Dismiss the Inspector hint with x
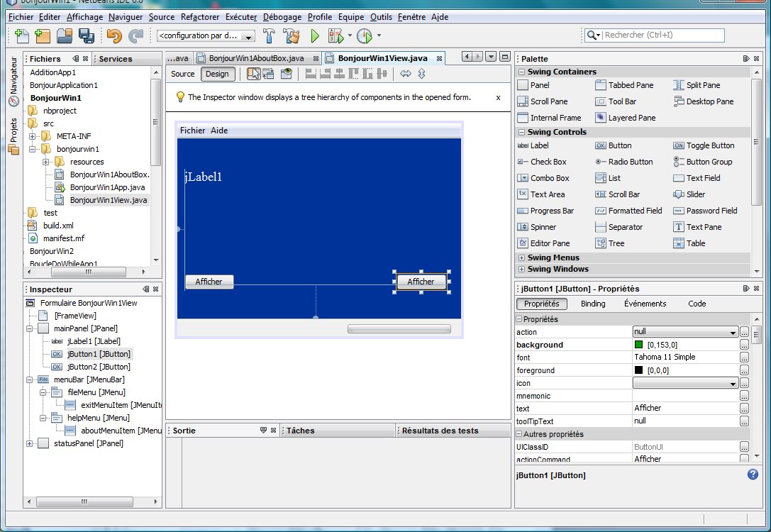This screenshot has height=532, width=771. tap(498, 98)
